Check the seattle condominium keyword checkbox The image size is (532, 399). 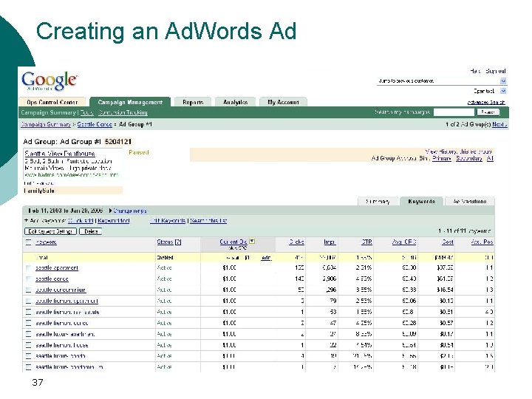29,290
